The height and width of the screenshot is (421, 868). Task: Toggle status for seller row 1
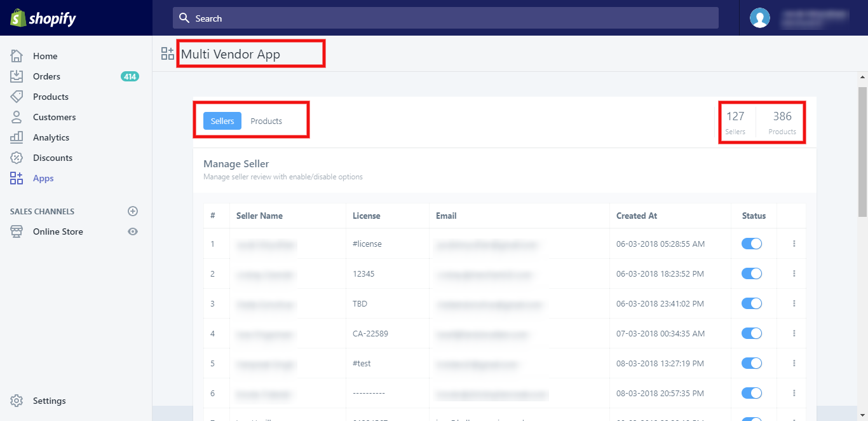click(752, 244)
